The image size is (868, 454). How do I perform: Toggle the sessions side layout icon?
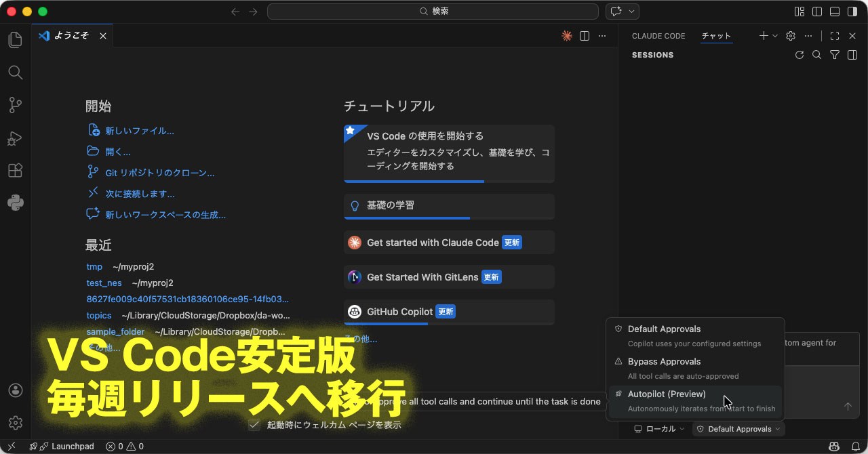coord(852,55)
